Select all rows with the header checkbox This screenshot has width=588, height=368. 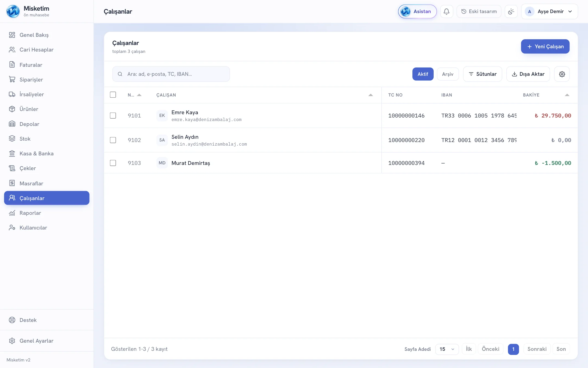[113, 95]
